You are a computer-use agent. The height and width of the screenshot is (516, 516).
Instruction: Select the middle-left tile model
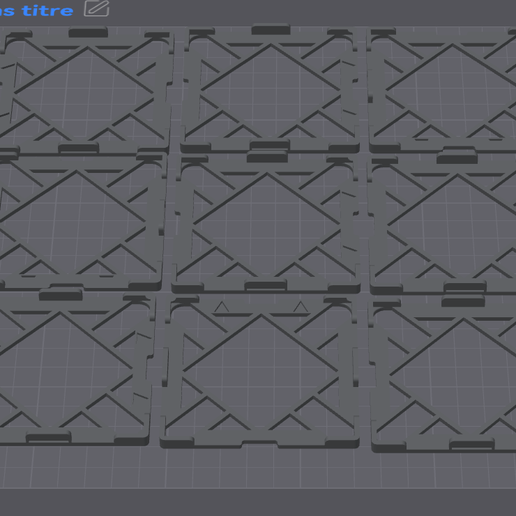pyautogui.click(x=80, y=221)
